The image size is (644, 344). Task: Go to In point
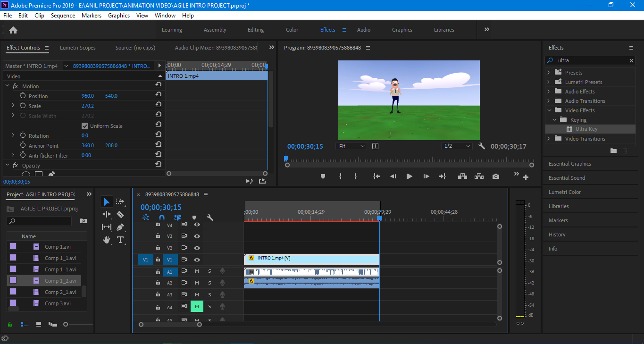pyautogui.click(x=376, y=176)
